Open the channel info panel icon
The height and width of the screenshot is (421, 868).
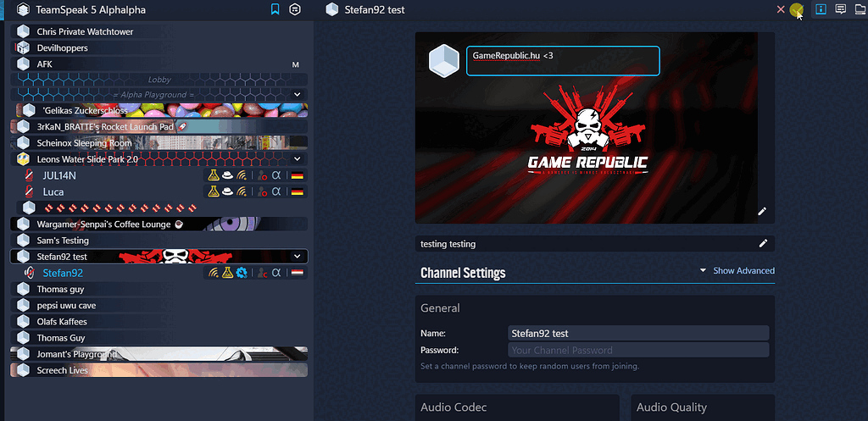click(x=821, y=9)
